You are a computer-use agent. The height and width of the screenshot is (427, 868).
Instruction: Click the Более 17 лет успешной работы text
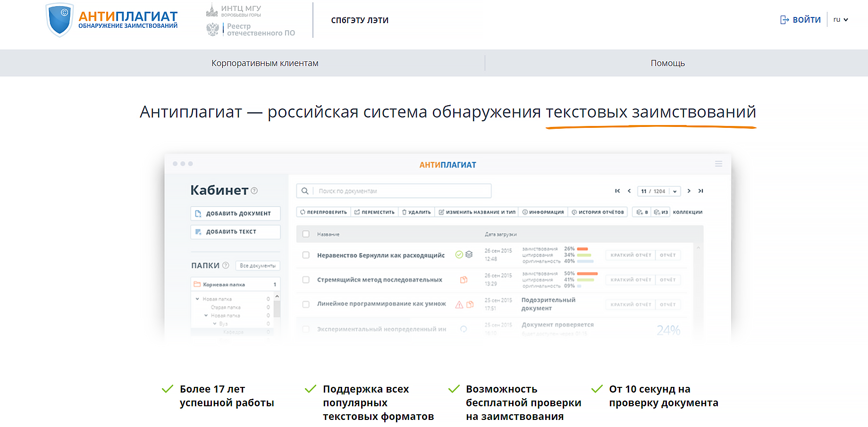tap(227, 396)
